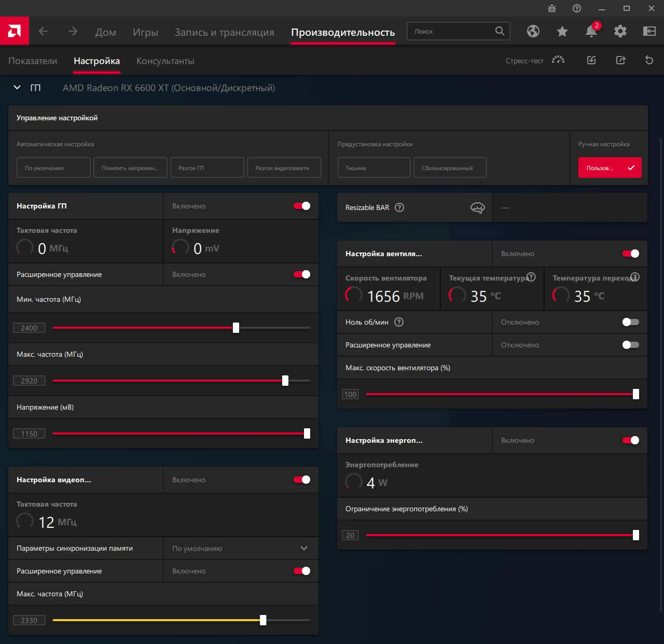The image size is (664, 644).
Task: Choose the Тишина preset button
Action: click(x=374, y=168)
